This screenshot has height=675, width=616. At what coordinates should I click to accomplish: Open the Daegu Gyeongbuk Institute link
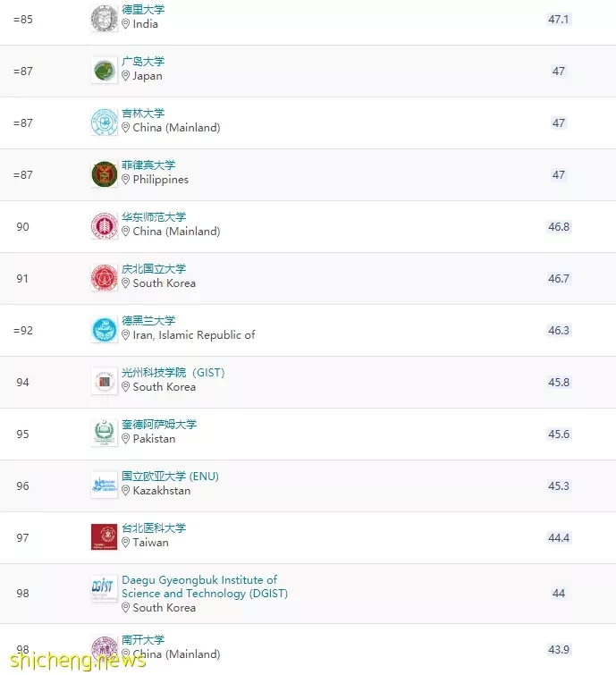coord(205,586)
